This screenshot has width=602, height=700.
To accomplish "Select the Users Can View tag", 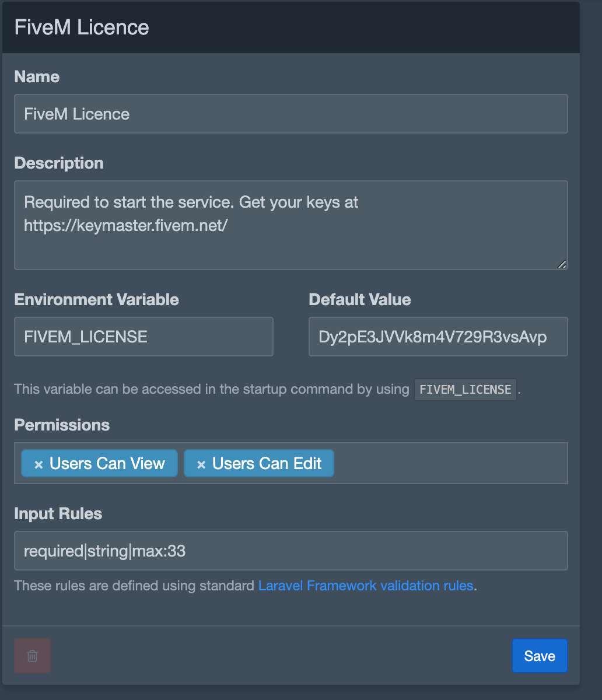I will click(x=107, y=464).
